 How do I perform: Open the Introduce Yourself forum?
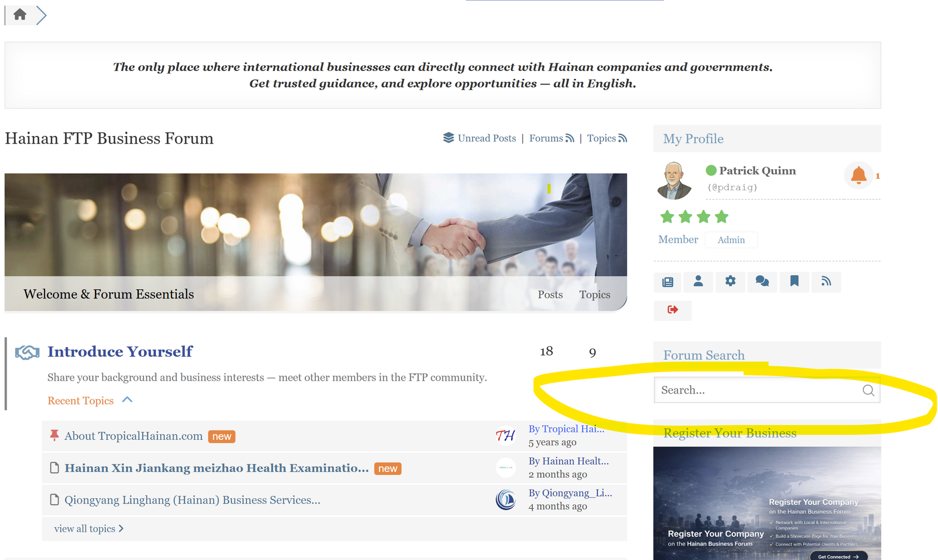(120, 352)
